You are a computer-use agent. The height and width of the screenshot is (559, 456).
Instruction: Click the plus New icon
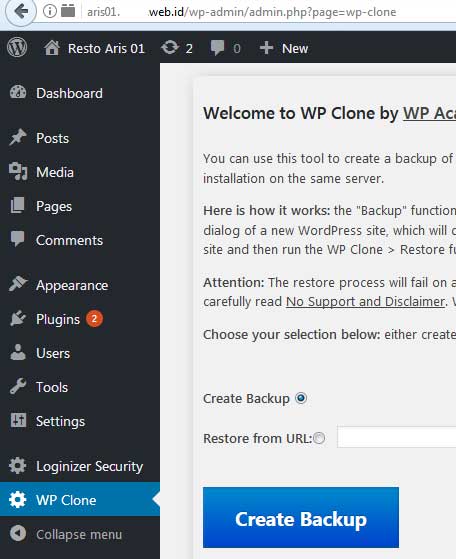click(x=266, y=48)
